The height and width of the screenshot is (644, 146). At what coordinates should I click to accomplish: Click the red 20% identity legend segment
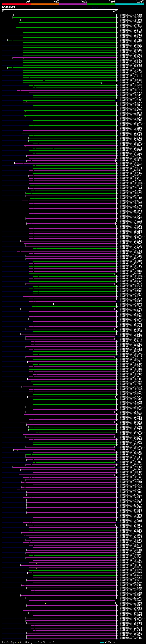16,4
